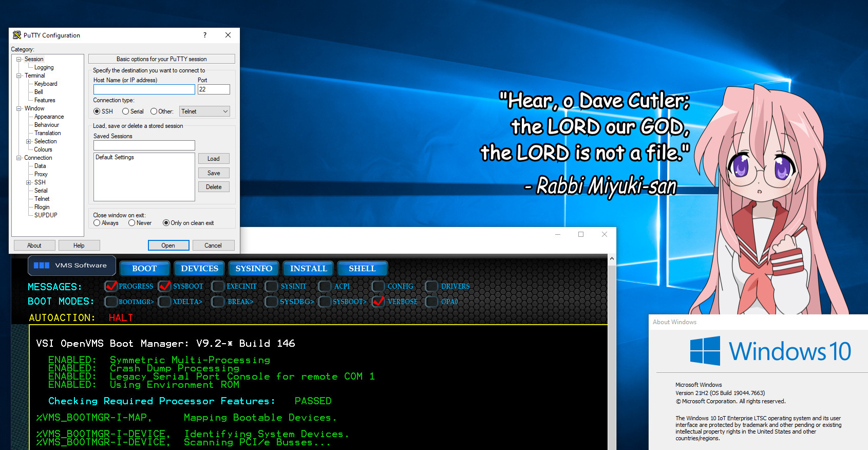Select Translation in the category tree

pyautogui.click(x=47, y=133)
